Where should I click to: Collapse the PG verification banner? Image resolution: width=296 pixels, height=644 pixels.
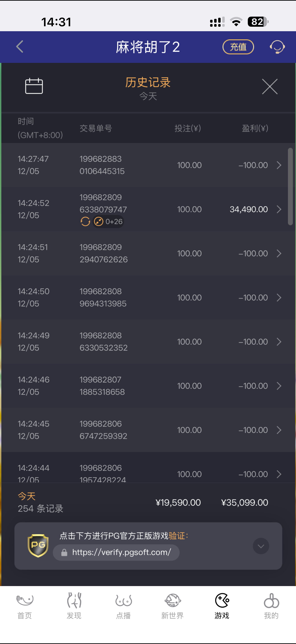coord(261,546)
